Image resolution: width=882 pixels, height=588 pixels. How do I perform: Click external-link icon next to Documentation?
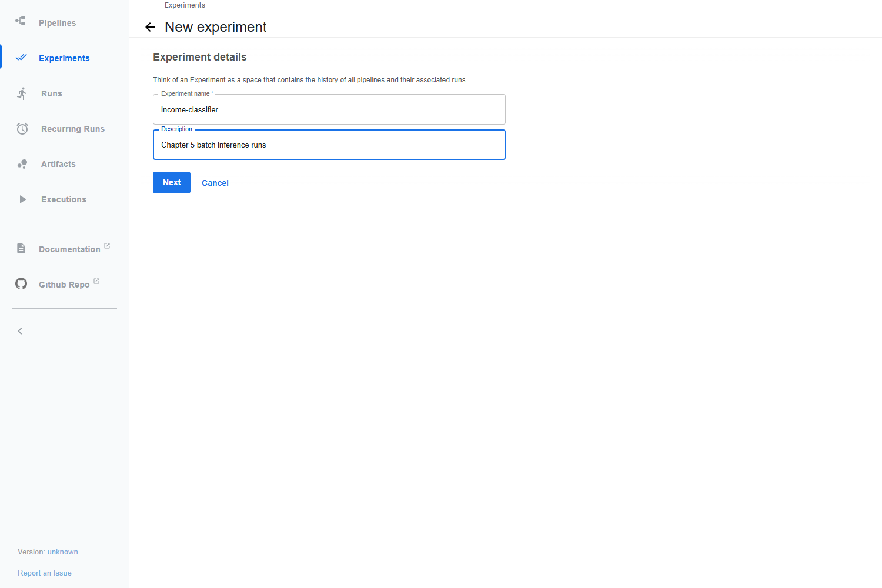click(107, 246)
